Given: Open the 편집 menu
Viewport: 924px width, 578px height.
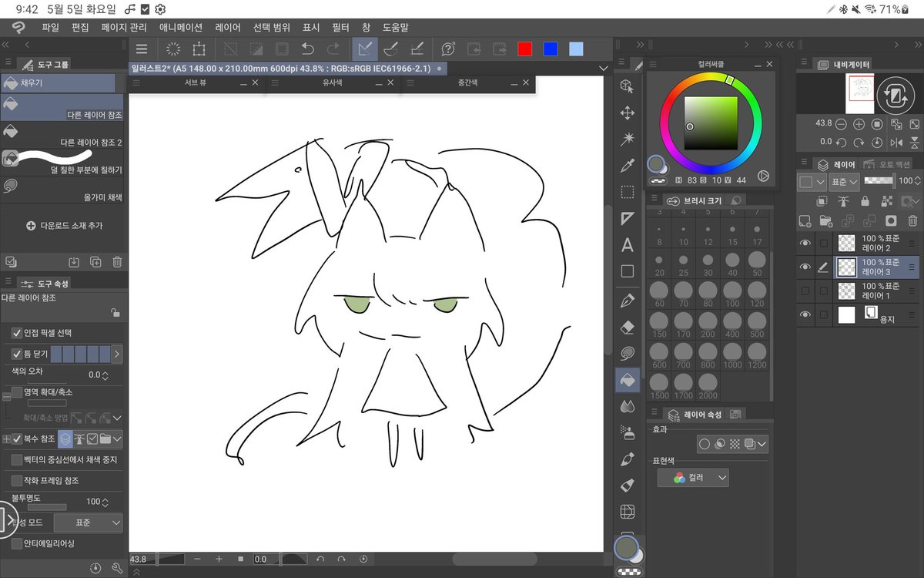Looking at the screenshot, I should click(80, 28).
